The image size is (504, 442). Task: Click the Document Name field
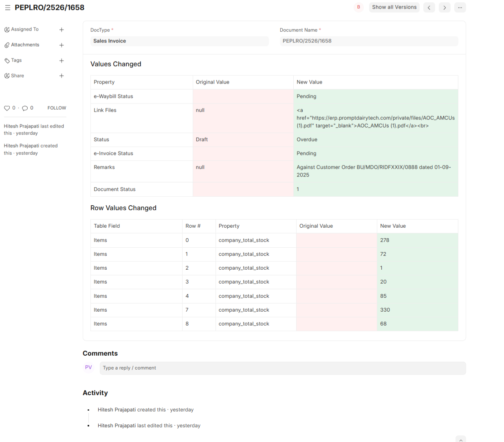[x=369, y=41]
